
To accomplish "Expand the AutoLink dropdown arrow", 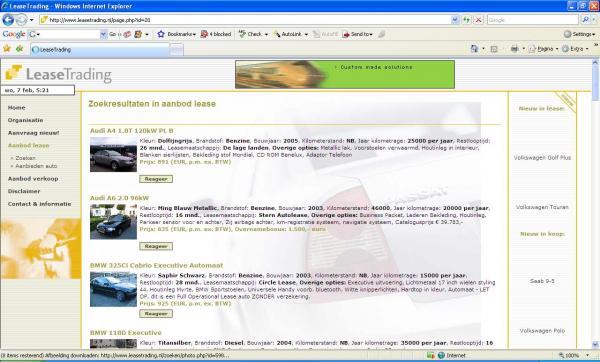I will click(306, 34).
